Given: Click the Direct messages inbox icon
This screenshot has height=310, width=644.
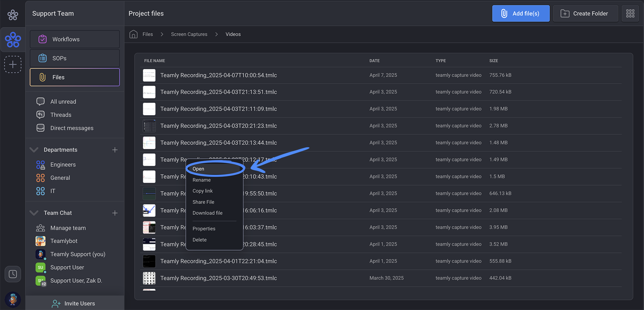Looking at the screenshot, I should (x=41, y=128).
